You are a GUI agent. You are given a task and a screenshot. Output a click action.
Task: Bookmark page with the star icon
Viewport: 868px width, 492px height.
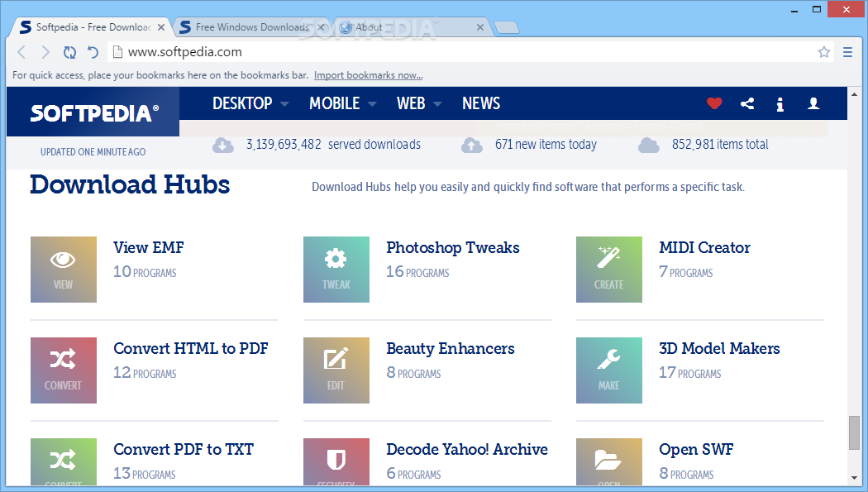(823, 52)
